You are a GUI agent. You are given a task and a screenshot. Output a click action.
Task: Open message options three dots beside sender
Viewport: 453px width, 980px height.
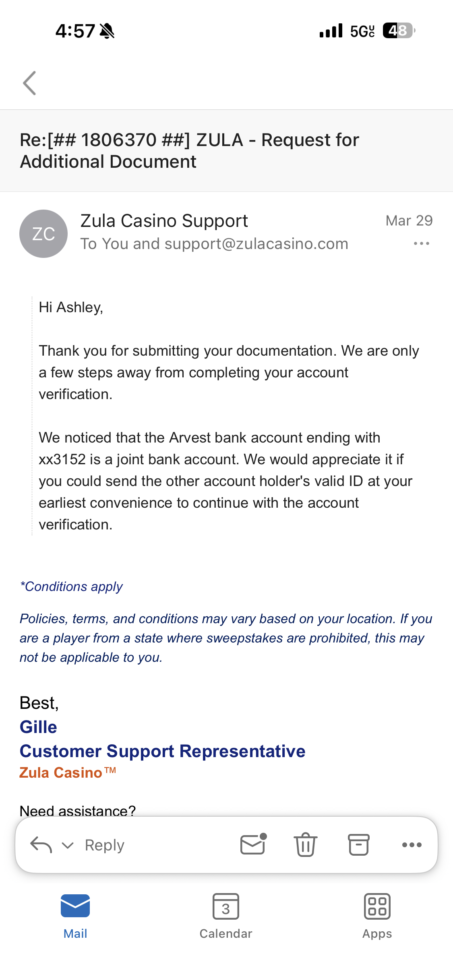[421, 243]
